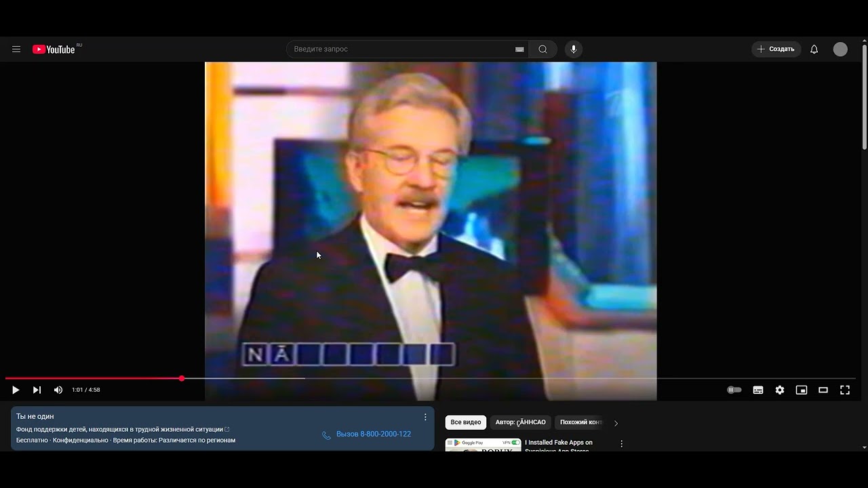The height and width of the screenshot is (488, 868).
Task: Open options for I Installed Fake Apps video
Action: coord(621,444)
